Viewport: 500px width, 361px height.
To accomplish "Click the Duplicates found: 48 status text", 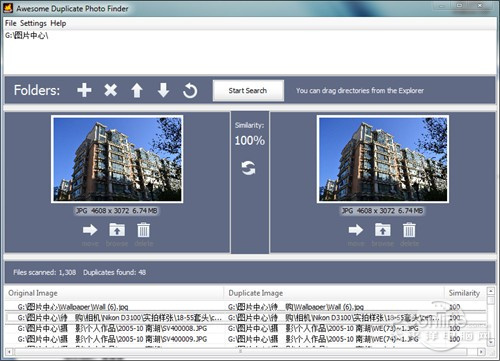I will [115, 272].
